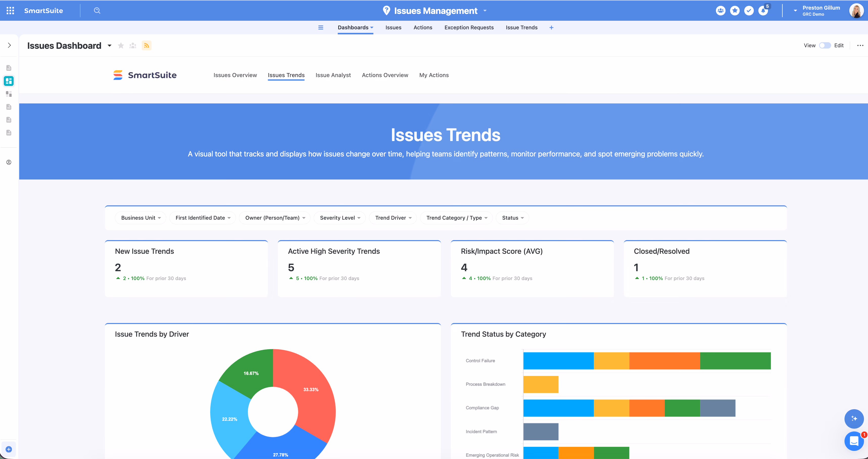Click green bar segment in Control Failure row
This screenshot has width=868, height=459.
(x=735, y=360)
